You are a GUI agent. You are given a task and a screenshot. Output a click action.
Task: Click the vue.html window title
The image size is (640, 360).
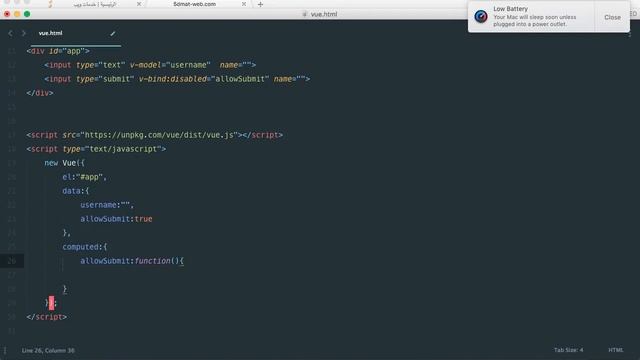pyautogui.click(x=324, y=14)
